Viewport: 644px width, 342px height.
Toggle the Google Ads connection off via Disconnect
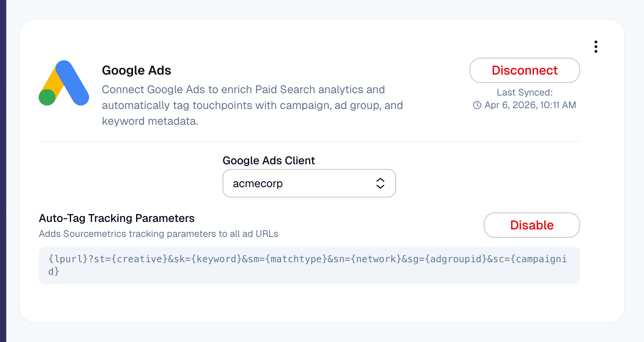coord(524,70)
